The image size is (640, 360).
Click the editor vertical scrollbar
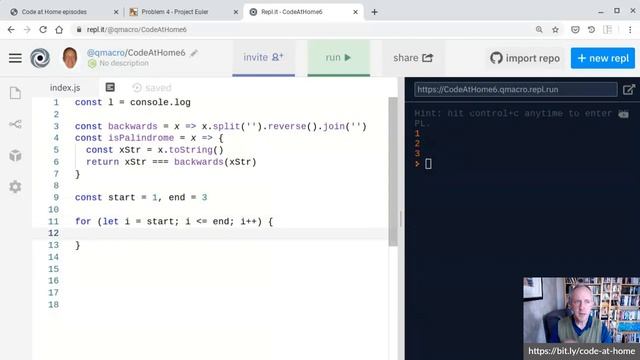pos(393,171)
